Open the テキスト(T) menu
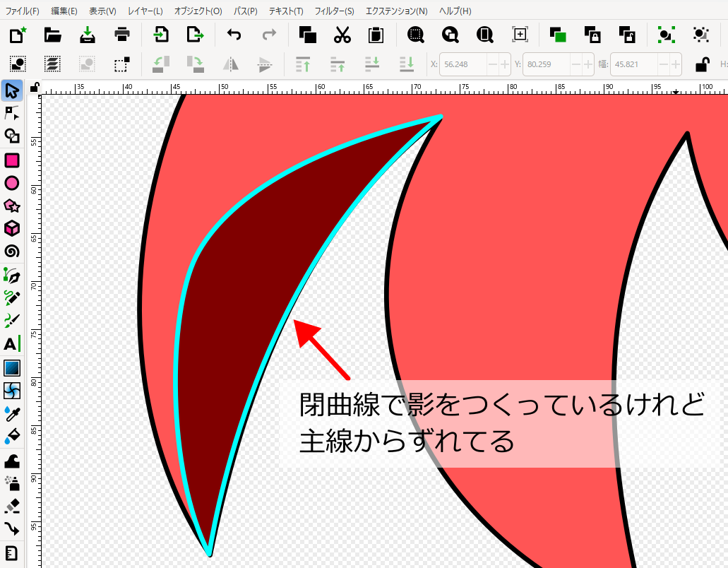 286,11
